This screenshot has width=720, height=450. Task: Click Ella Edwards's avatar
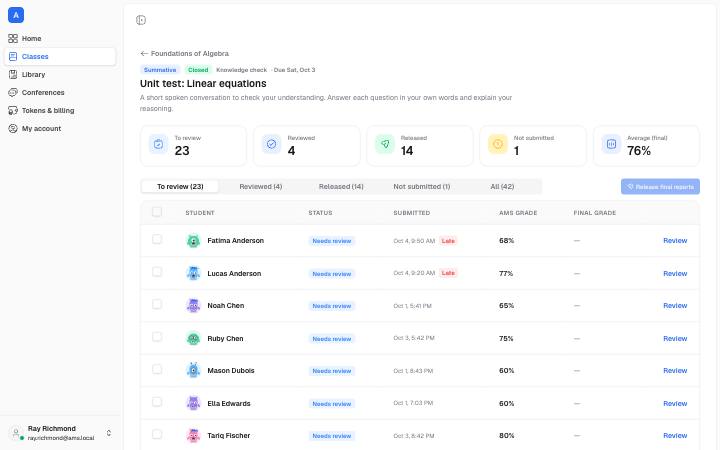[x=193, y=403]
